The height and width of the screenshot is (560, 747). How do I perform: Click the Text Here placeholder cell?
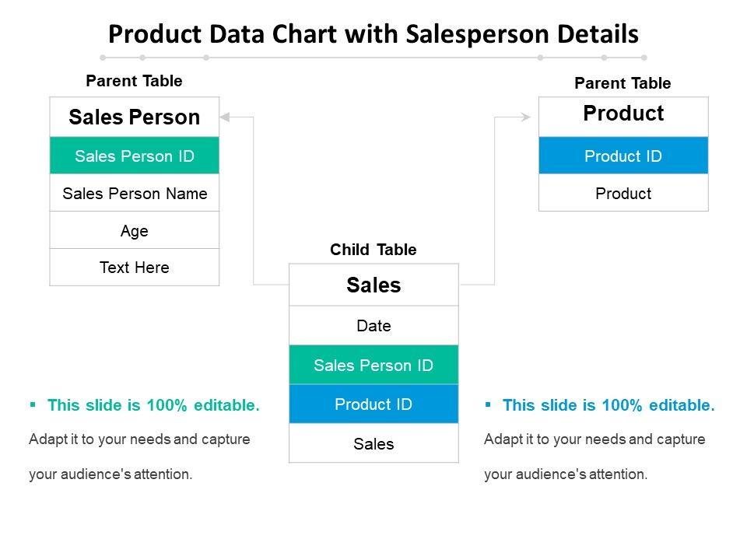pyautogui.click(x=135, y=268)
